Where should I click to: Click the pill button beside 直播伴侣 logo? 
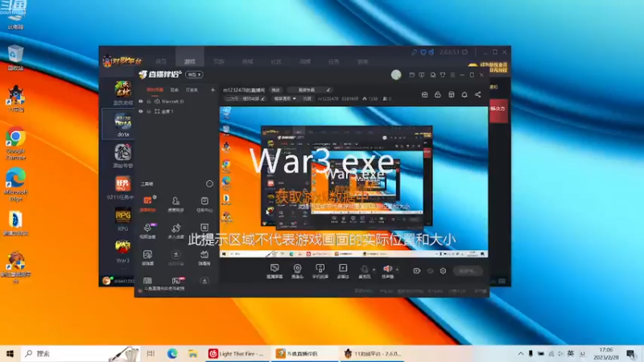click(x=194, y=75)
